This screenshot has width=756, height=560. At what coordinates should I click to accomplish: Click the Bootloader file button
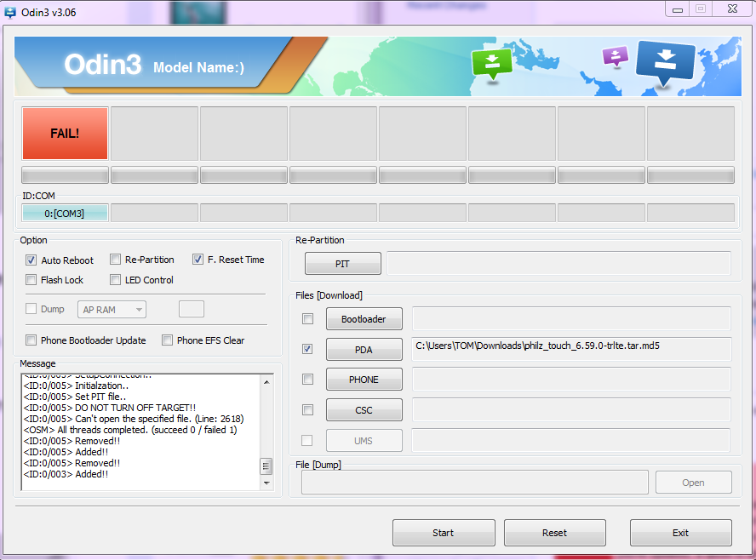(x=364, y=319)
